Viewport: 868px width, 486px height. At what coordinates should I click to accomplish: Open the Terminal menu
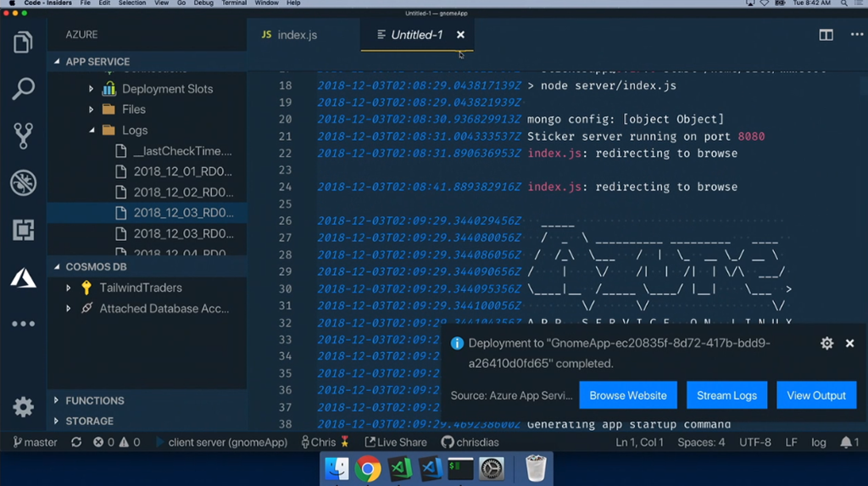(x=234, y=3)
